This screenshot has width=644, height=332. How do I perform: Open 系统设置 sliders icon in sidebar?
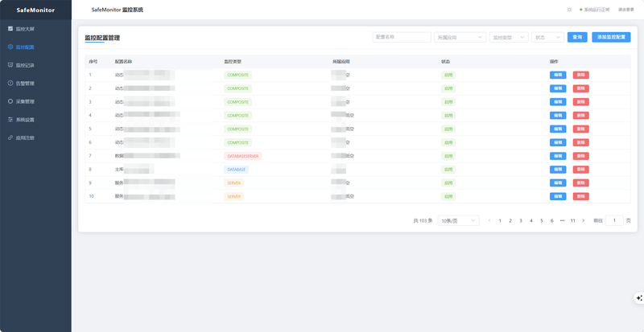pos(10,120)
